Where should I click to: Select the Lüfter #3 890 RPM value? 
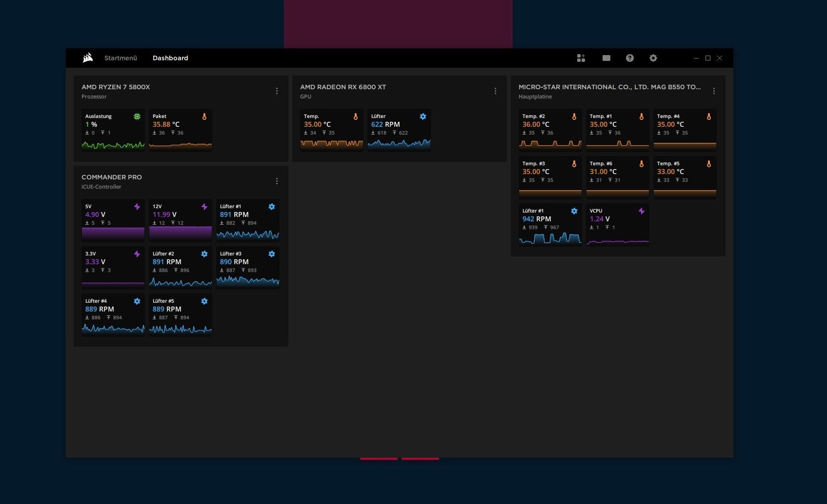(x=234, y=262)
